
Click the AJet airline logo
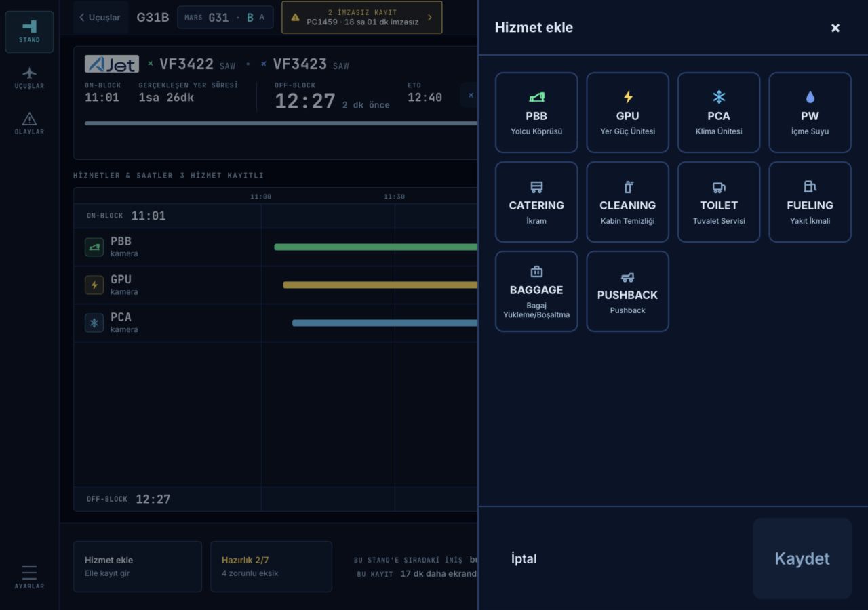pos(112,64)
